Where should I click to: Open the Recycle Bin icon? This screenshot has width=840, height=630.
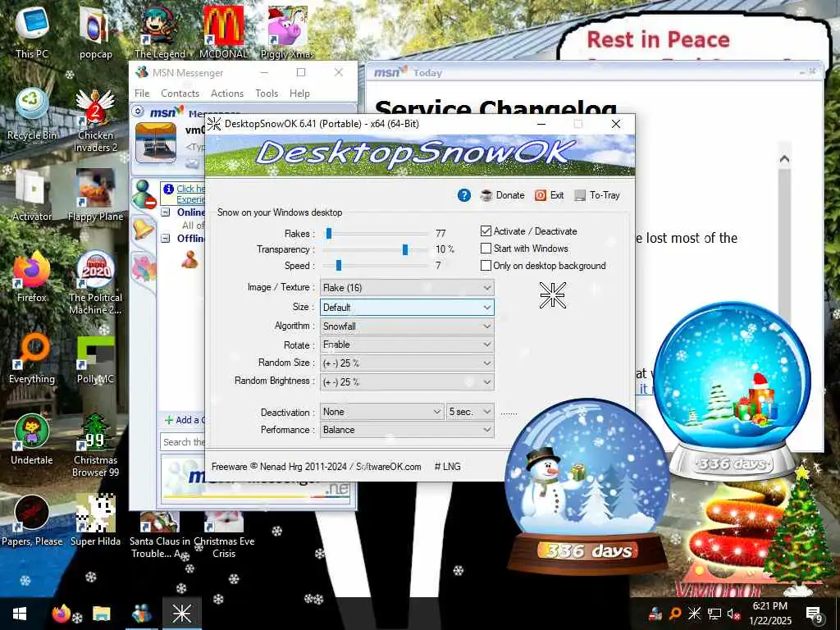[x=32, y=113]
